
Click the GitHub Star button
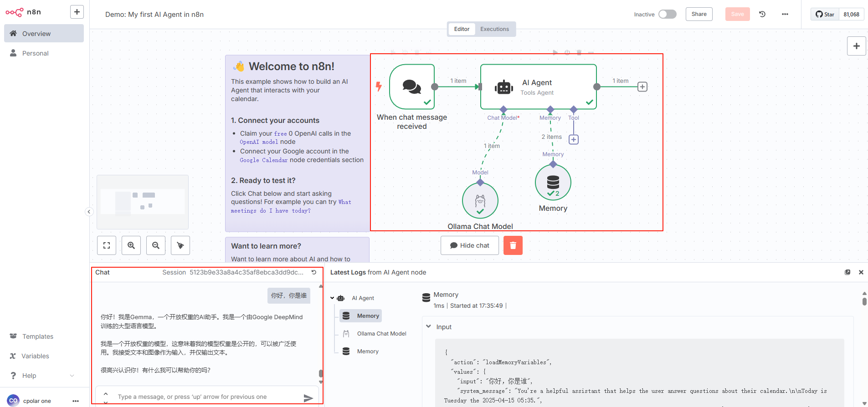(x=825, y=14)
